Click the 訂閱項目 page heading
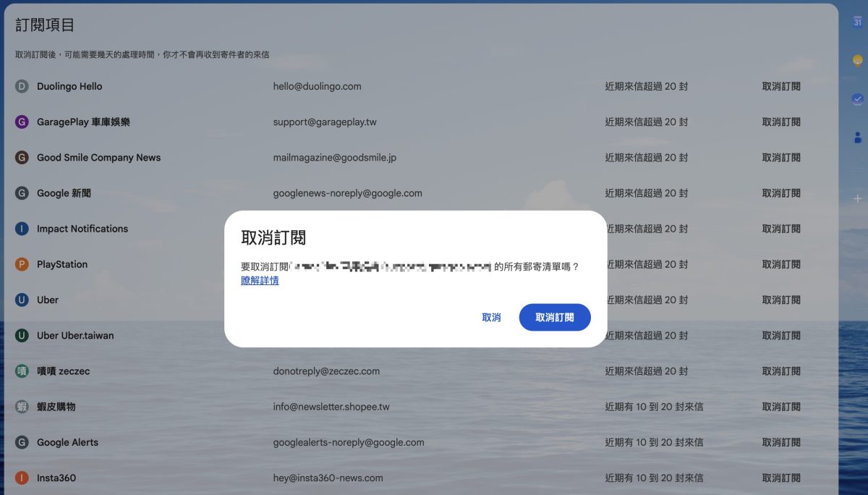 click(x=45, y=25)
